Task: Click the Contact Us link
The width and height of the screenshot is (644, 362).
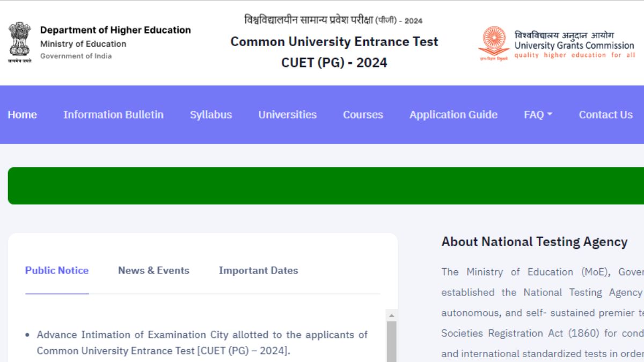Action: [x=605, y=114]
